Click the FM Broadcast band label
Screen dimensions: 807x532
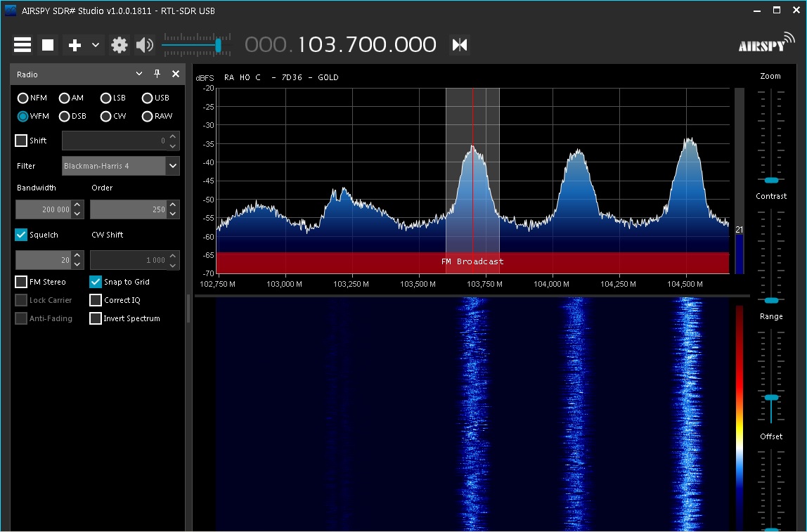click(472, 261)
